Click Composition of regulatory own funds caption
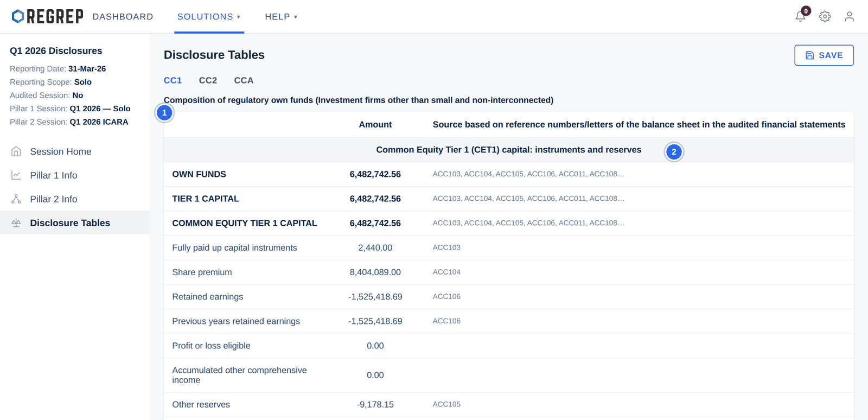 pyautogui.click(x=359, y=100)
